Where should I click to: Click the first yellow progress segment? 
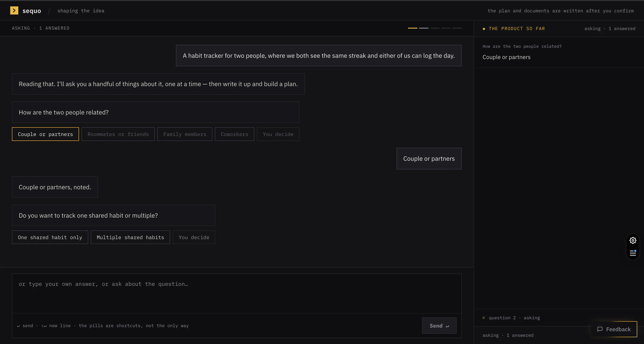click(413, 28)
